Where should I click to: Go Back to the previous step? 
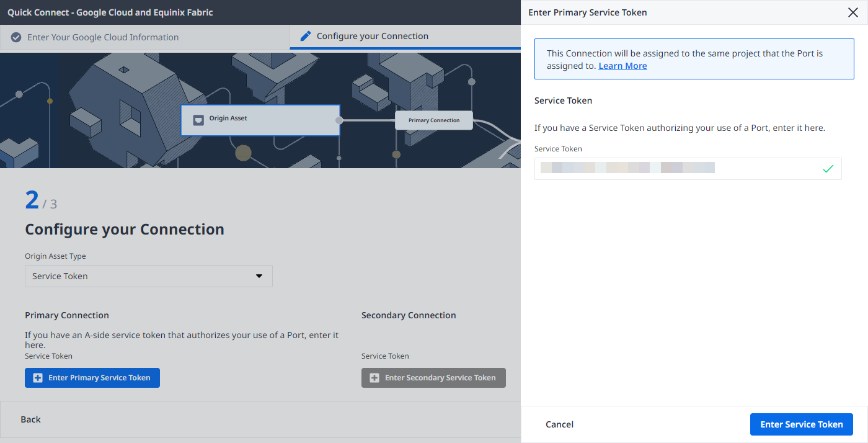click(x=30, y=419)
